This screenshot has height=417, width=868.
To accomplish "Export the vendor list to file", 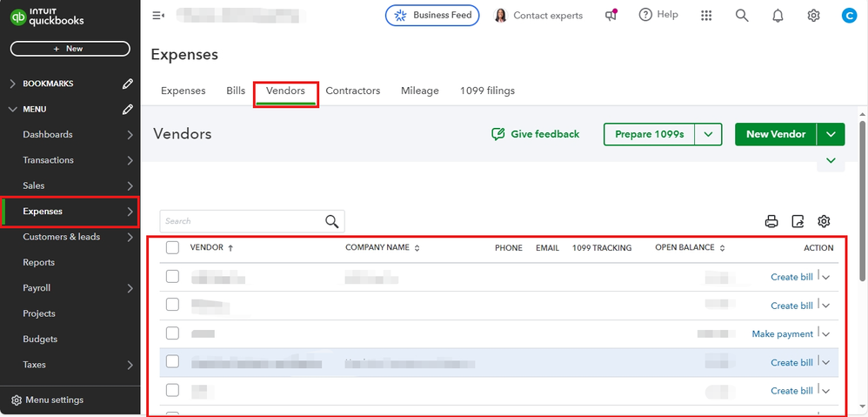I will (798, 221).
